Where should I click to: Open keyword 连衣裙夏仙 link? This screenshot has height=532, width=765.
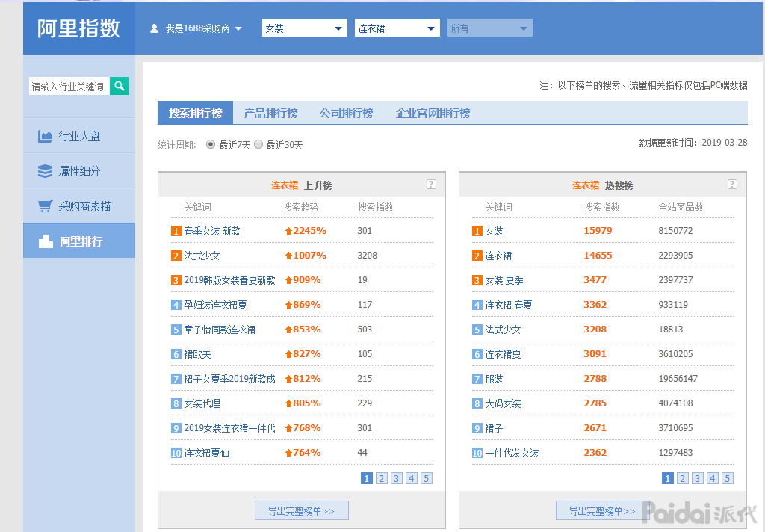pyautogui.click(x=206, y=453)
